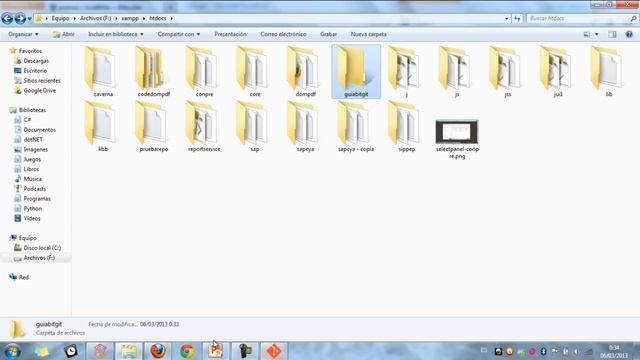
Task: Click the Abrir toolbar button
Action: point(64,34)
